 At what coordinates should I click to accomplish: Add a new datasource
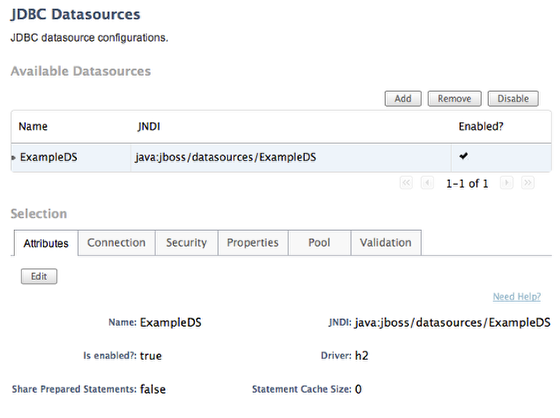[403, 99]
